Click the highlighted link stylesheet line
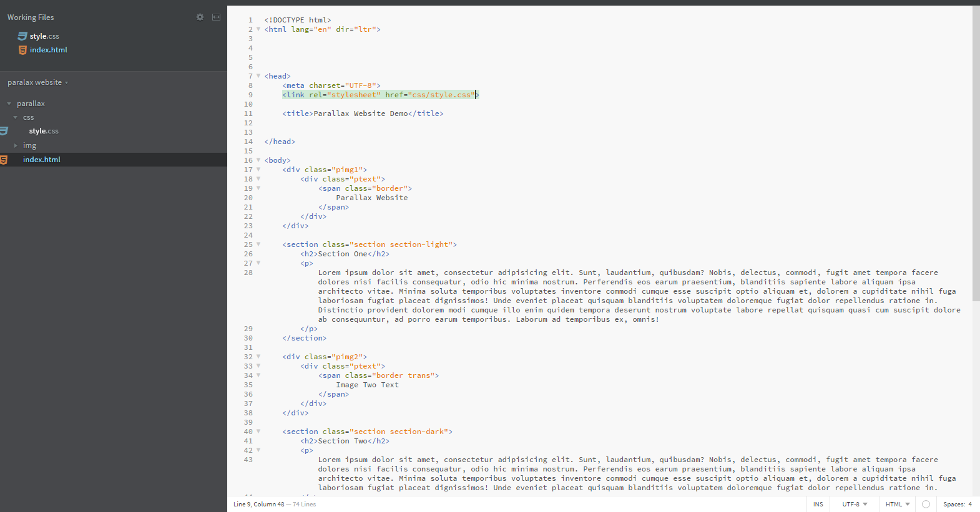Screen dimensions: 980x512 (381, 95)
